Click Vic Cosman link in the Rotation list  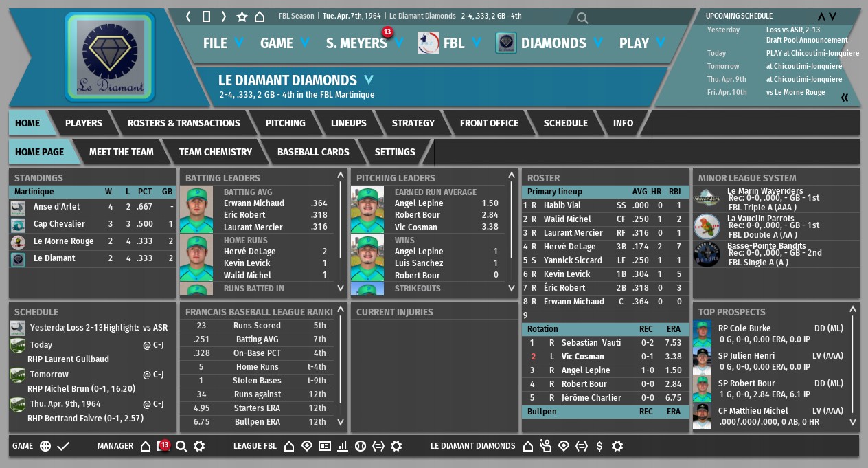582,357
